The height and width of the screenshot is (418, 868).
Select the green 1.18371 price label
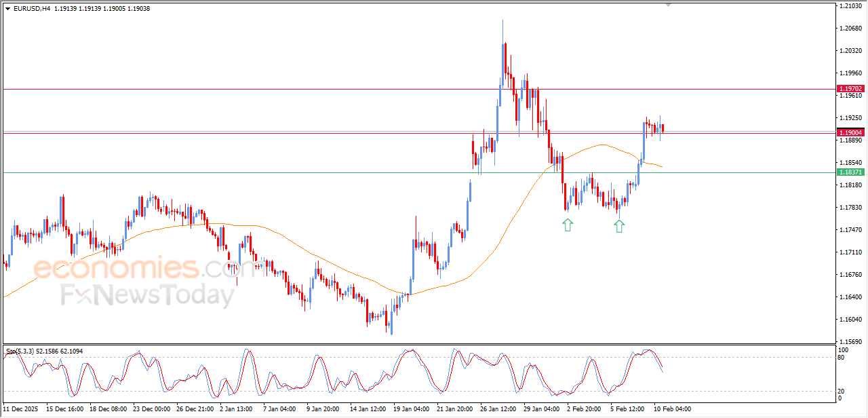(850, 172)
